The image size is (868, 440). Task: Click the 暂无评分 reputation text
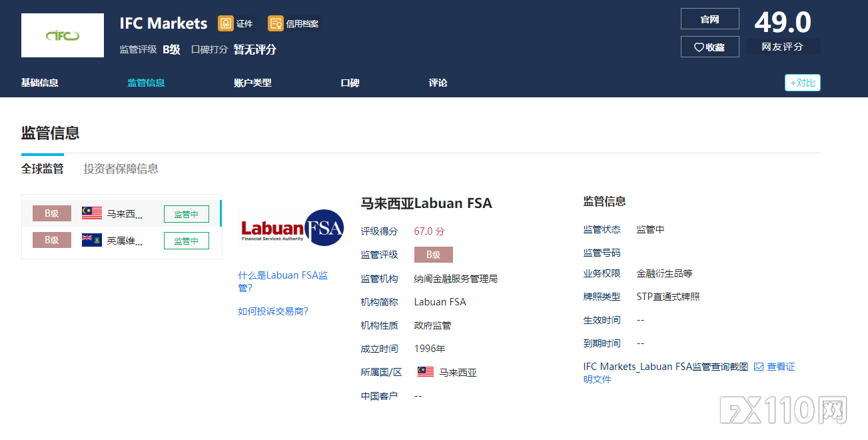pyautogui.click(x=254, y=49)
